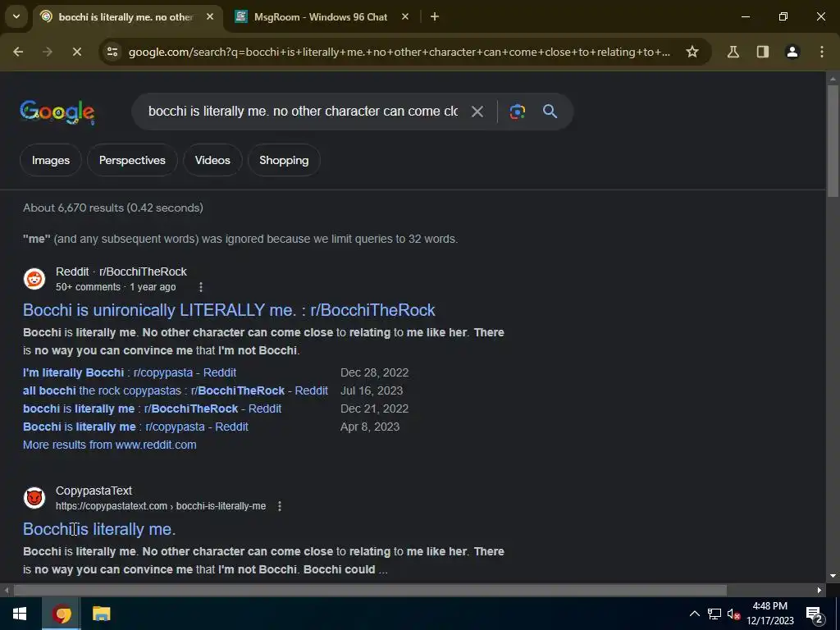Filter results by Images
Image resolution: width=840 pixels, height=630 pixels.
pos(51,160)
